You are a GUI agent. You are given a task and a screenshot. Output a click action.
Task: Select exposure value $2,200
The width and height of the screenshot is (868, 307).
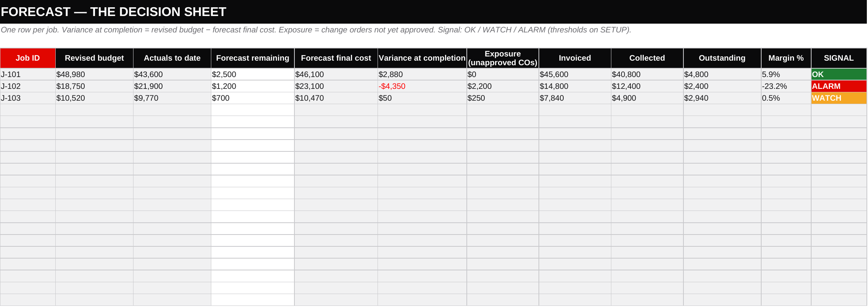503,86
